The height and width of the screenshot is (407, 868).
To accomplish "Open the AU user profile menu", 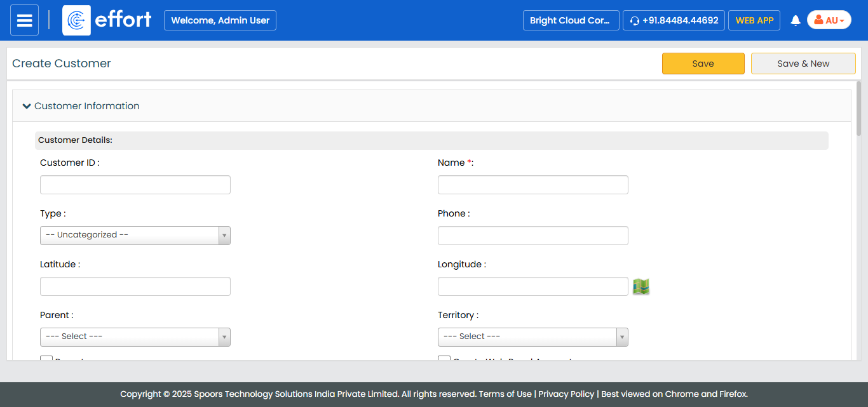I will [829, 20].
